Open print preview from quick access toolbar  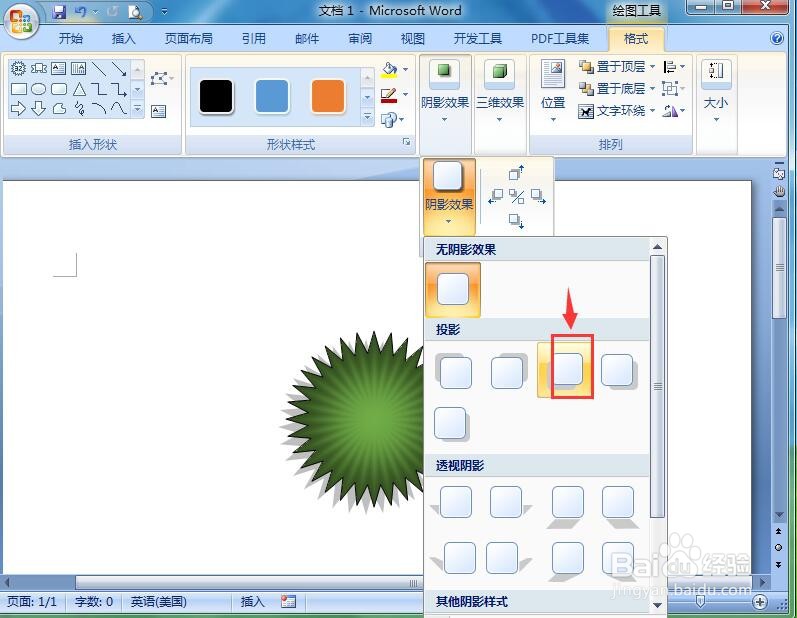[135, 11]
